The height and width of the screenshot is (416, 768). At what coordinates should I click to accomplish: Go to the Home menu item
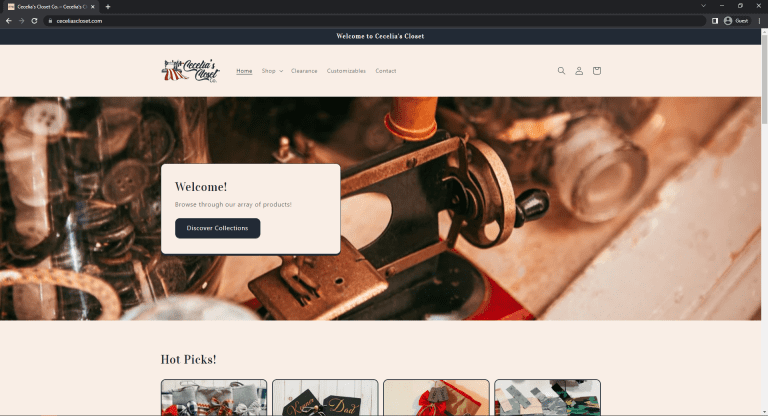click(x=244, y=71)
